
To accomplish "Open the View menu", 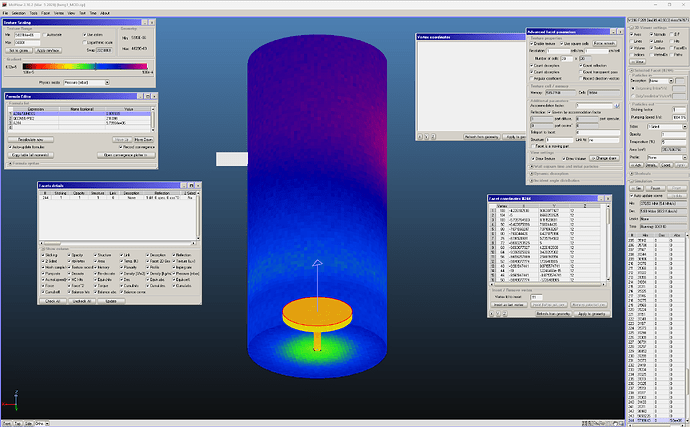I will (x=71, y=13).
